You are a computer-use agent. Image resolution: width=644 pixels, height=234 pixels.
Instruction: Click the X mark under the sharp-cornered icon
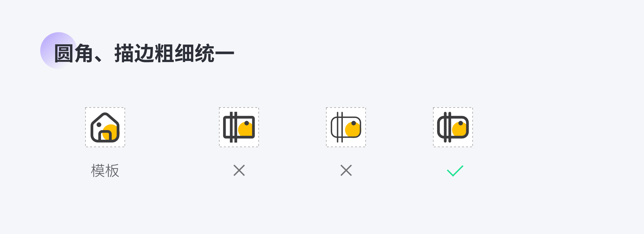tap(239, 170)
